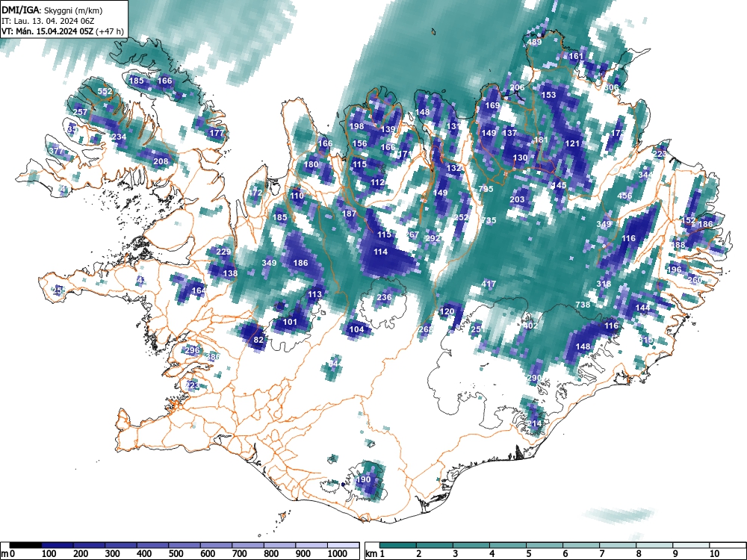Image resolution: width=747 pixels, height=560 pixels.
Task: Click the light teal swatch between km 5 and 6
Action: [x=545, y=545]
